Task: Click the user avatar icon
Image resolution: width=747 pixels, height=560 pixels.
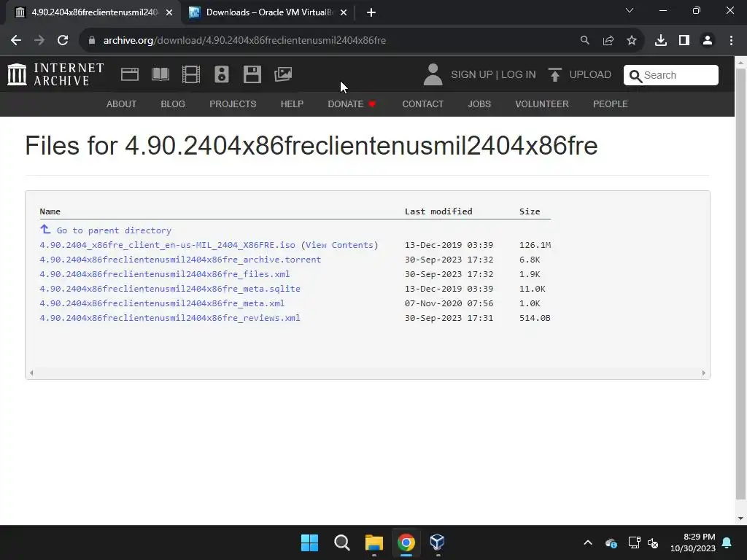Action: pos(433,74)
